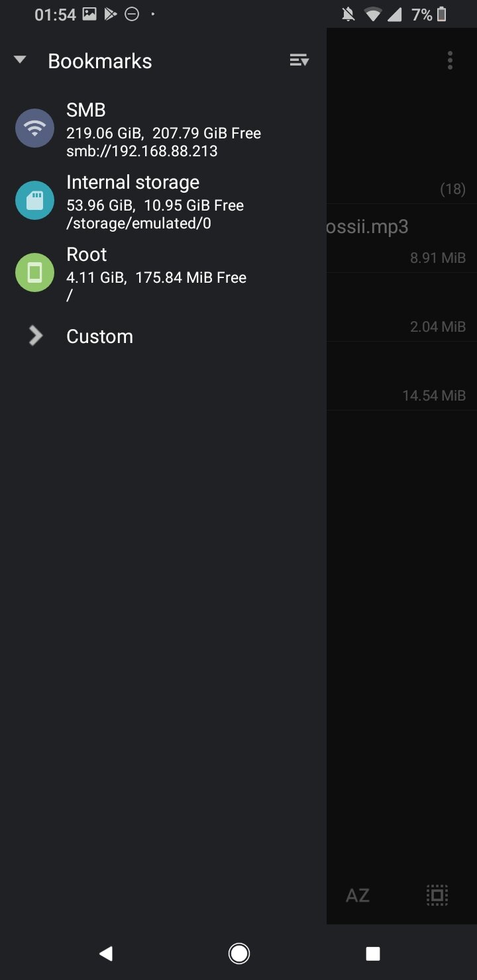Tap the AZ sort button
The image size is (477, 980).
[x=358, y=895]
